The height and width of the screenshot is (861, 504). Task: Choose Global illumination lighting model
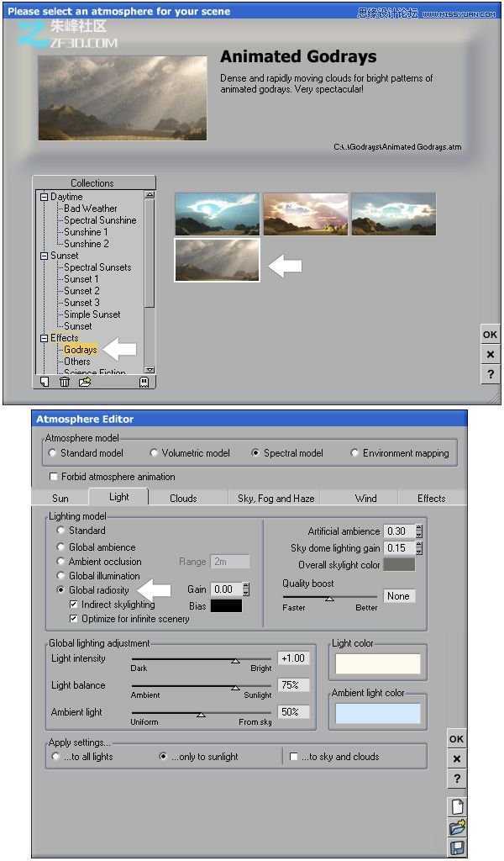(x=60, y=575)
